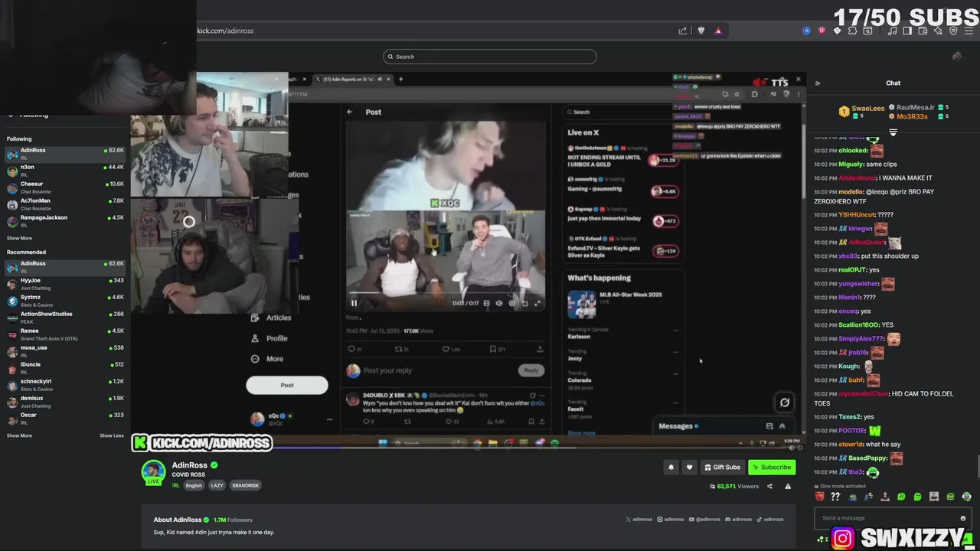Open Leo AI sparkle icon
This screenshot has height=551, width=980.
click(x=938, y=31)
